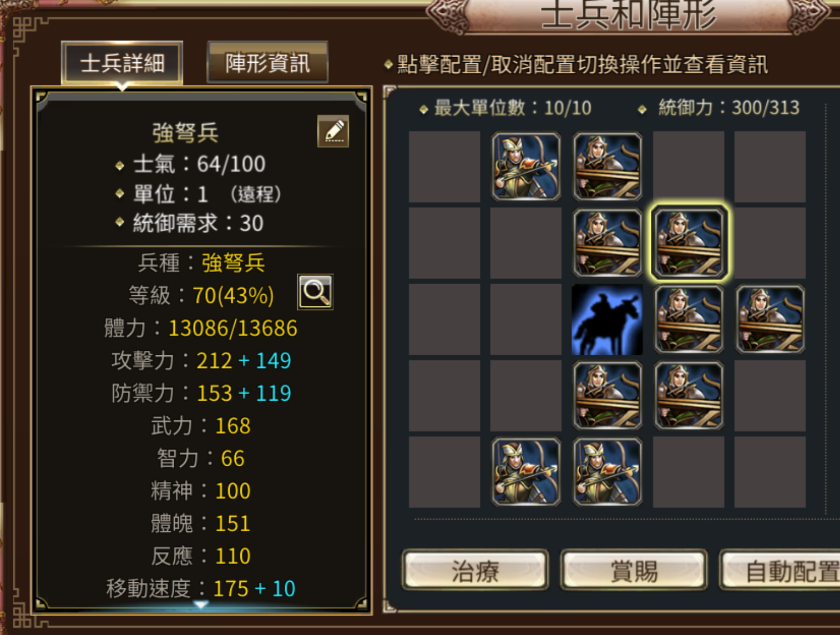This screenshot has height=635, width=840.
Task: Select fourth-row right crossbowman unit
Action: [689, 395]
